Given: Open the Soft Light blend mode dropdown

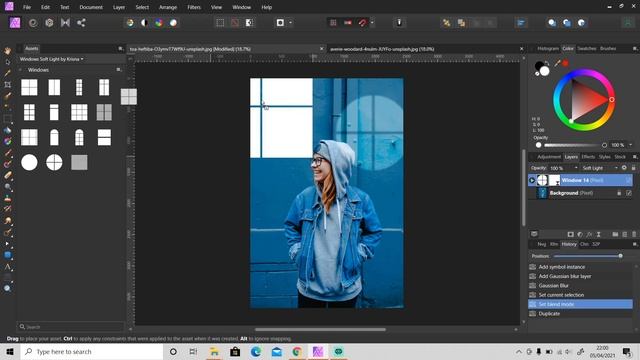Looking at the screenshot, I should coord(599,168).
